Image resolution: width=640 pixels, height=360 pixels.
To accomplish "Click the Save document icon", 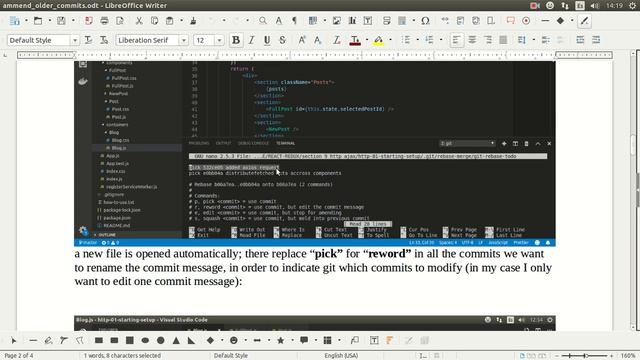I will (61, 21).
